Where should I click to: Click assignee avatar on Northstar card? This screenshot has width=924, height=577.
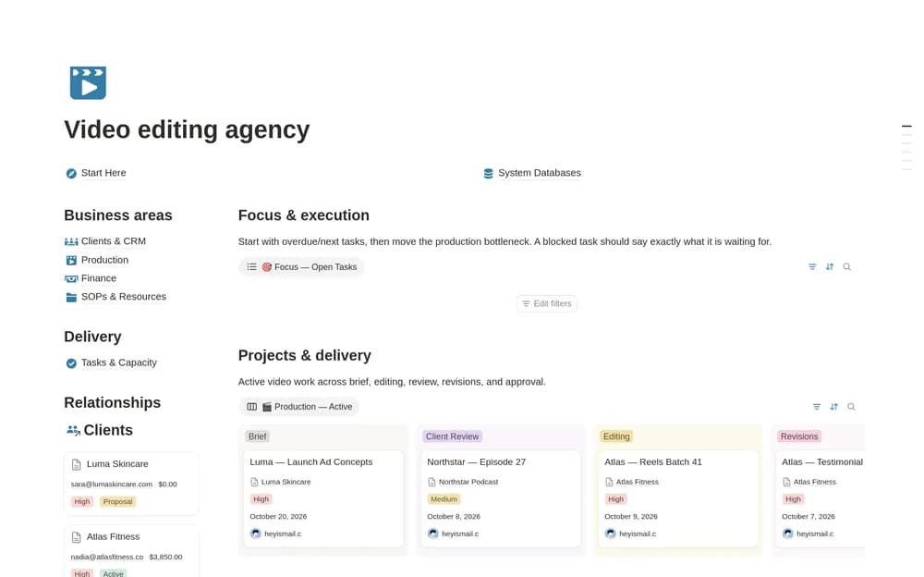[433, 534]
